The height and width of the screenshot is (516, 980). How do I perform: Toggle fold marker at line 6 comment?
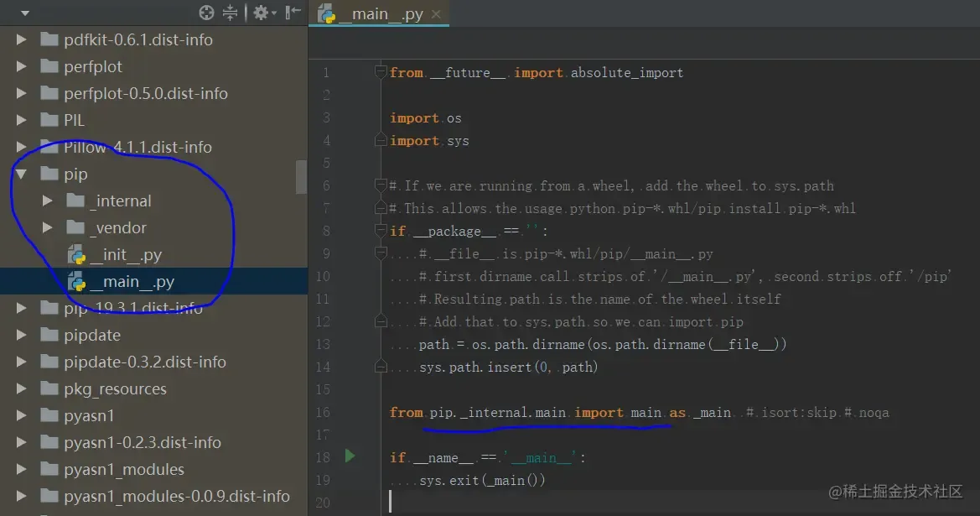click(380, 185)
